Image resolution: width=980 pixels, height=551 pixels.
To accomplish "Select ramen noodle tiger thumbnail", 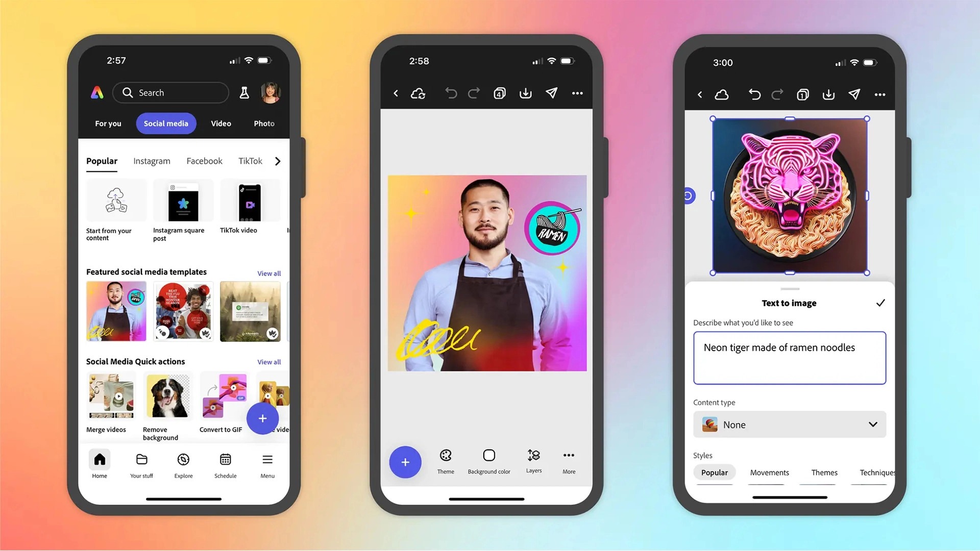I will click(x=789, y=196).
